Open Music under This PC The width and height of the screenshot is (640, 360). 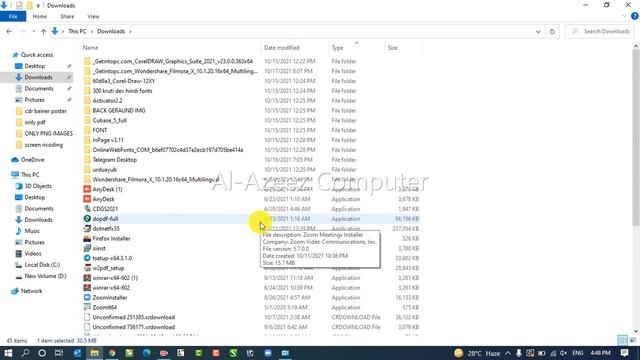(32, 231)
